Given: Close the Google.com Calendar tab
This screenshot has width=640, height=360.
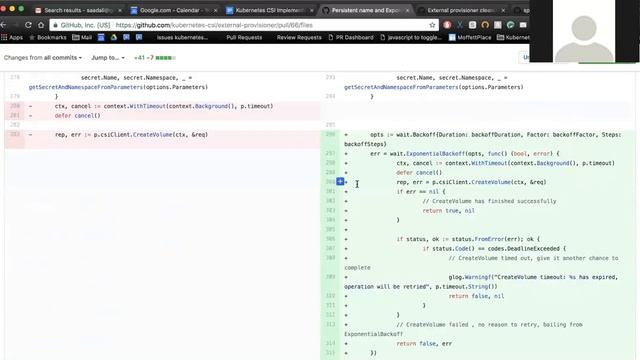Looking at the screenshot, I should pyautogui.click(x=216, y=10).
